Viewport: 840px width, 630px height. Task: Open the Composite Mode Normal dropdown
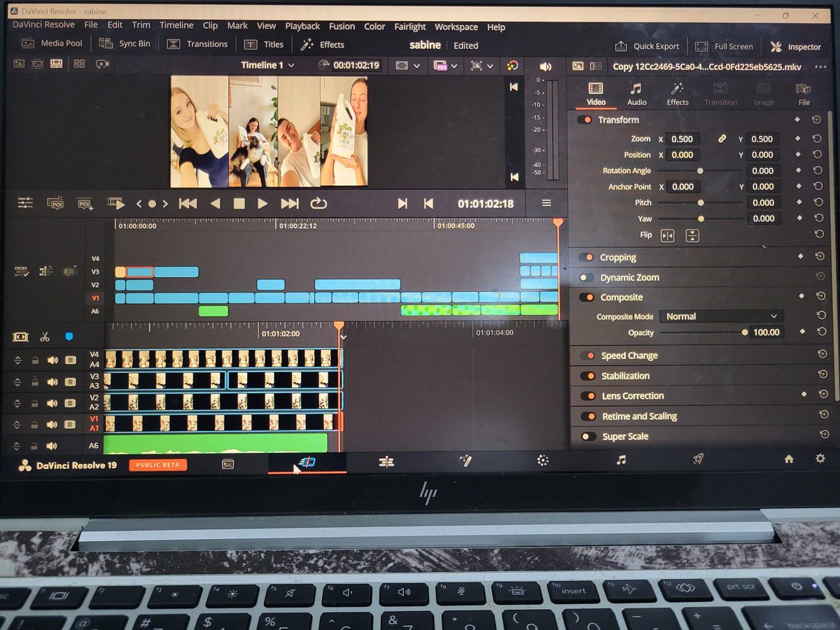pos(722,316)
